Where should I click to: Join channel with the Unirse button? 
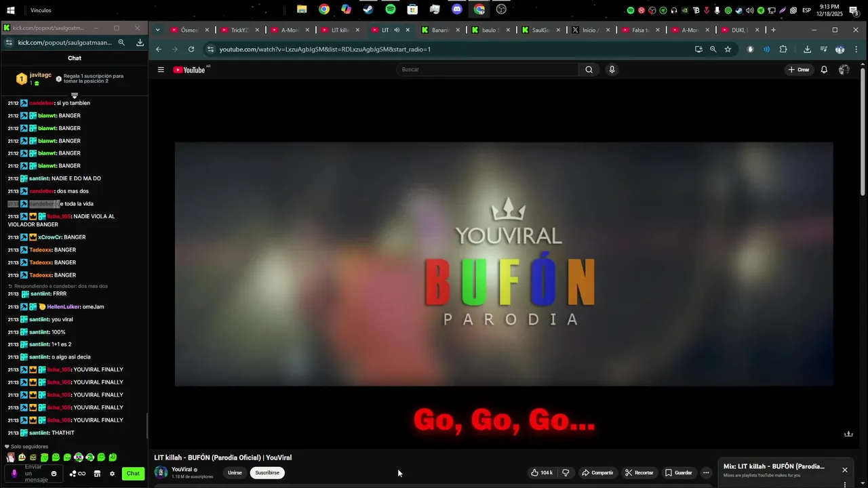pyautogui.click(x=235, y=472)
